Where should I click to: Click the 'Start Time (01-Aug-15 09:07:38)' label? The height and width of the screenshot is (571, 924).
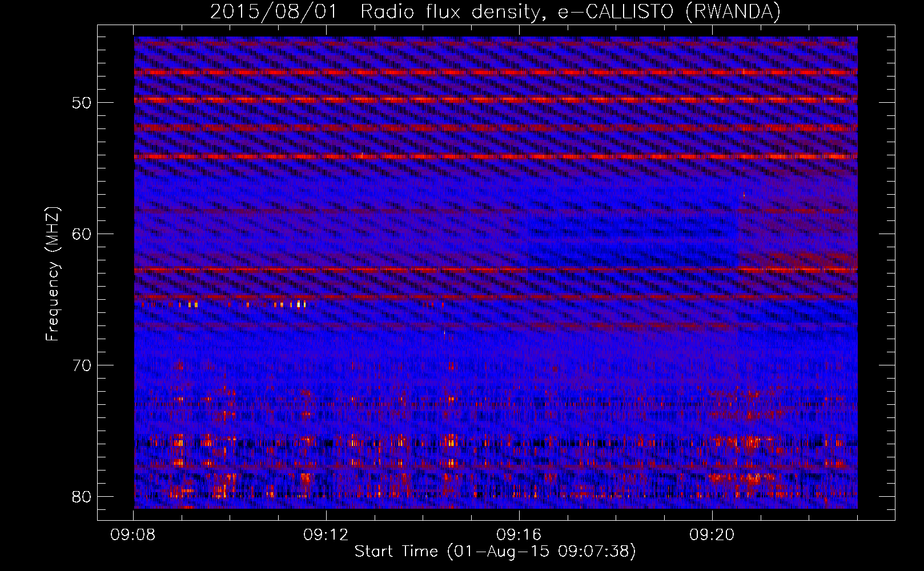[495, 552]
